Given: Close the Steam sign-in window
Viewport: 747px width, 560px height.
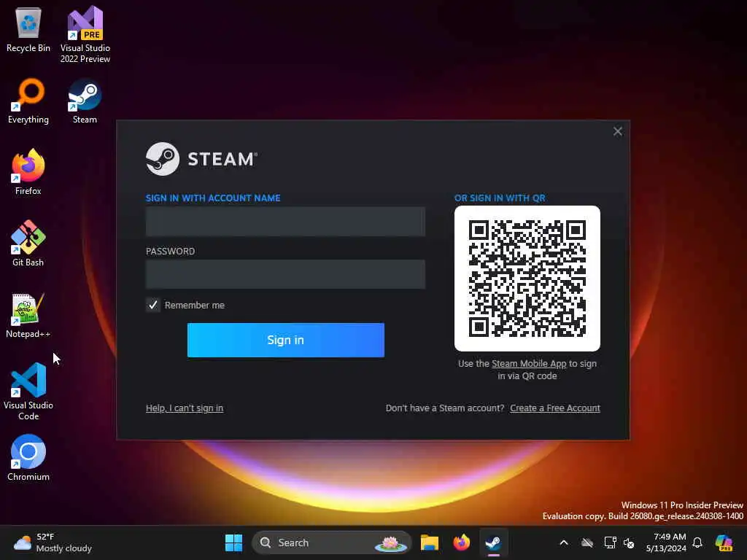Looking at the screenshot, I should [617, 131].
